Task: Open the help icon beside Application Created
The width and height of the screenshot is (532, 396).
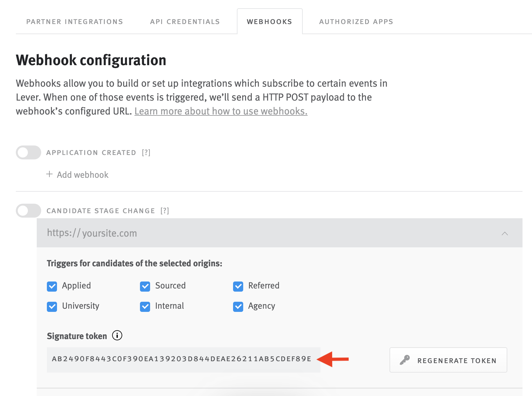Action: pyautogui.click(x=146, y=152)
